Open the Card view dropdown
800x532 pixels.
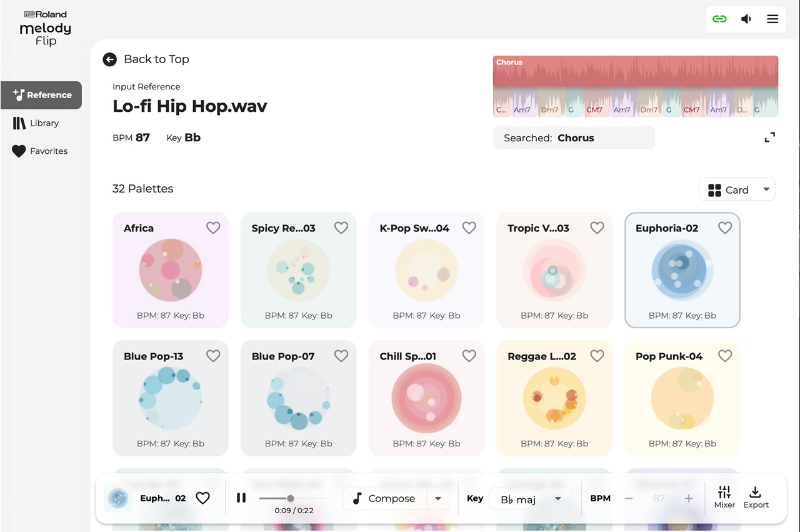pyautogui.click(x=737, y=189)
